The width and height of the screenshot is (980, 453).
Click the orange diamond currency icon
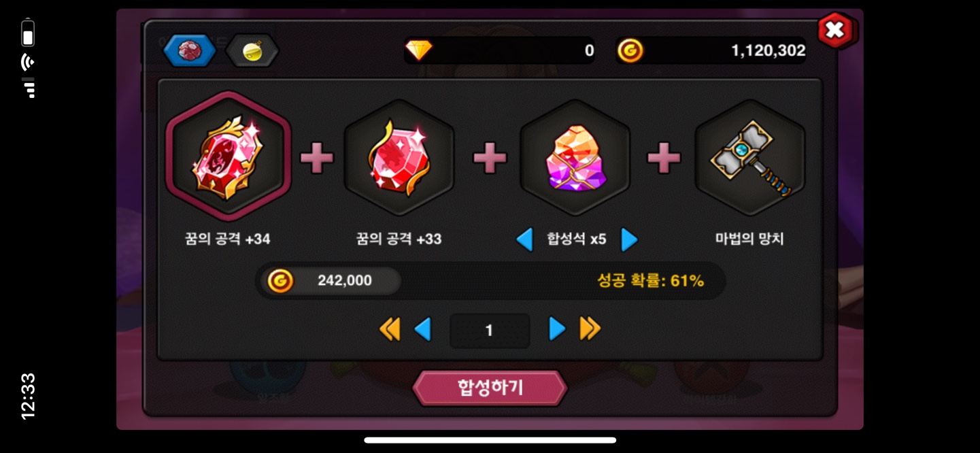coord(418,50)
